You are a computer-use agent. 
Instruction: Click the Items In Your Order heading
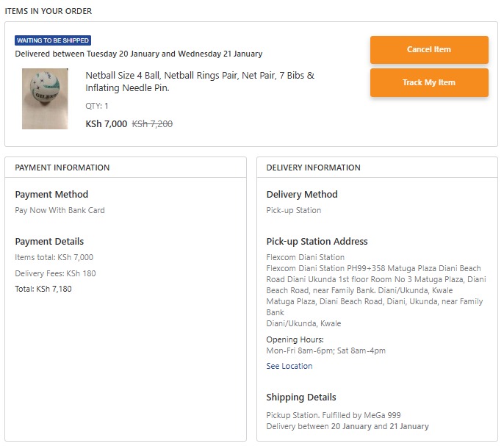point(48,11)
